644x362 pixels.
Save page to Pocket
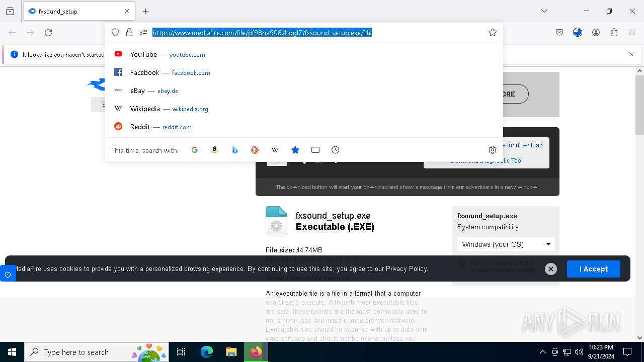coord(559,32)
